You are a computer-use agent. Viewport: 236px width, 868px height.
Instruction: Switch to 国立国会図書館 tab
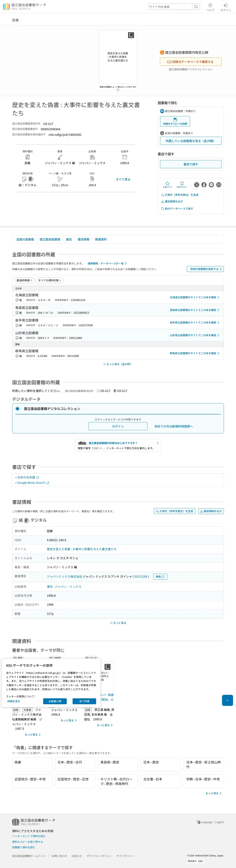(x=50, y=239)
